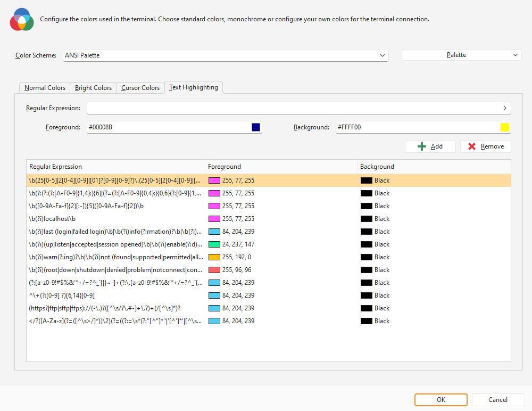Select the Cursor Colors tab
This screenshot has height=411, width=532.
[x=140, y=88]
